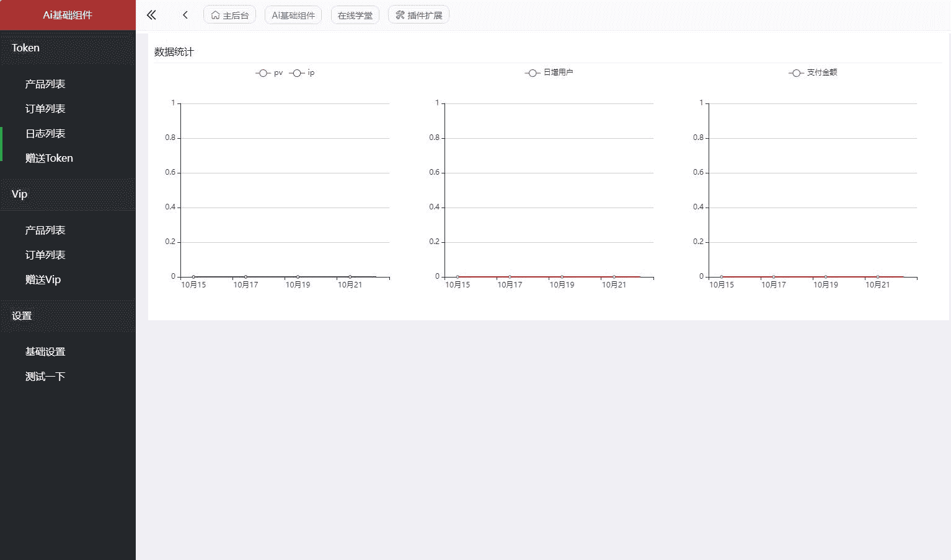Click the Ai基础组件 sidebar header
Screen dimensions: 951x560
[68, 15]
